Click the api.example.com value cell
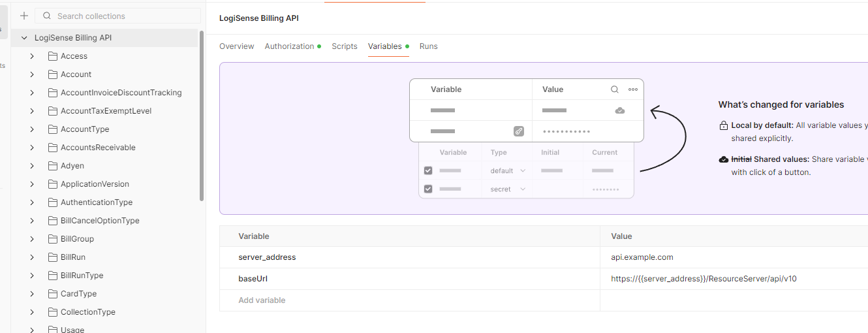 pos(734,257)
